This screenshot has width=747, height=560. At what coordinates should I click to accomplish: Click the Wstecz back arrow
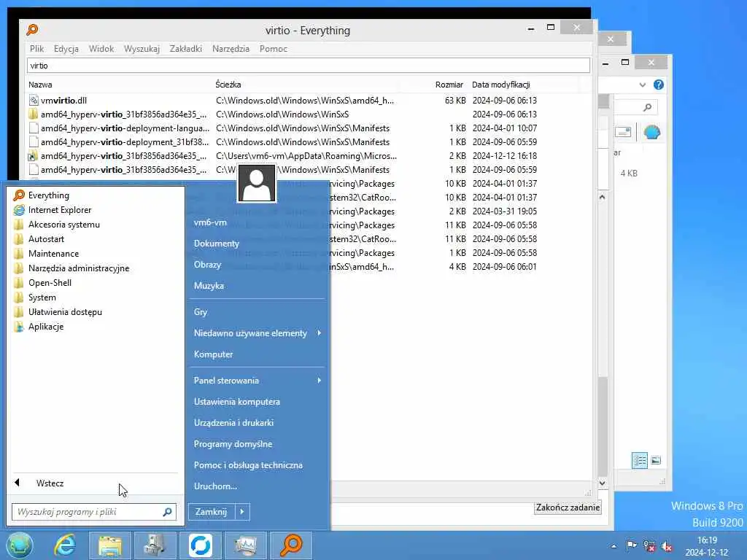[x=18, y=483]
